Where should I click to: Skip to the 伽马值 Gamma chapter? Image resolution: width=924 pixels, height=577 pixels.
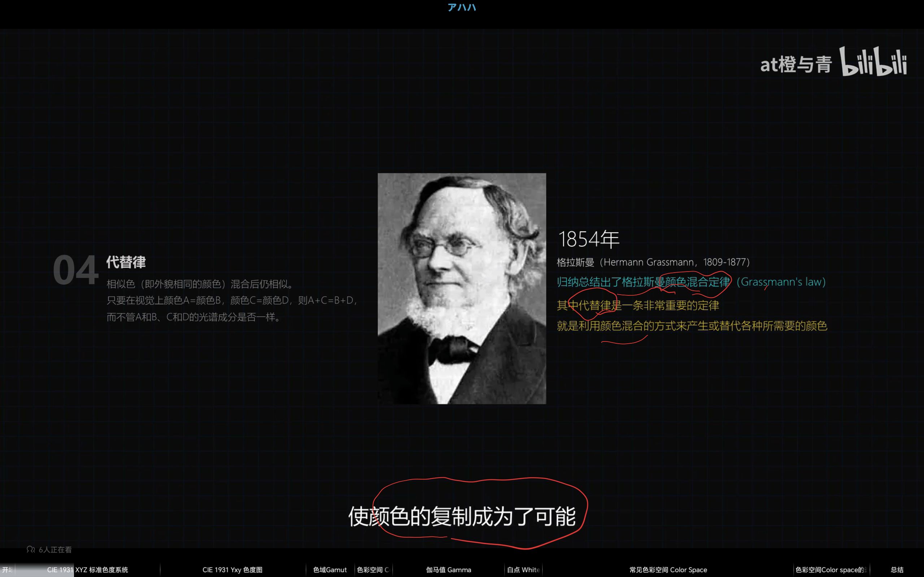[x=448, y=570]
